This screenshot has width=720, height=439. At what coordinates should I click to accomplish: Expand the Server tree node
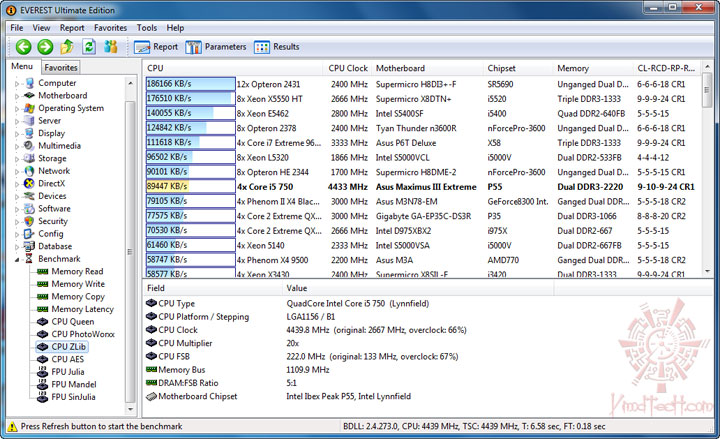point(17,122)
